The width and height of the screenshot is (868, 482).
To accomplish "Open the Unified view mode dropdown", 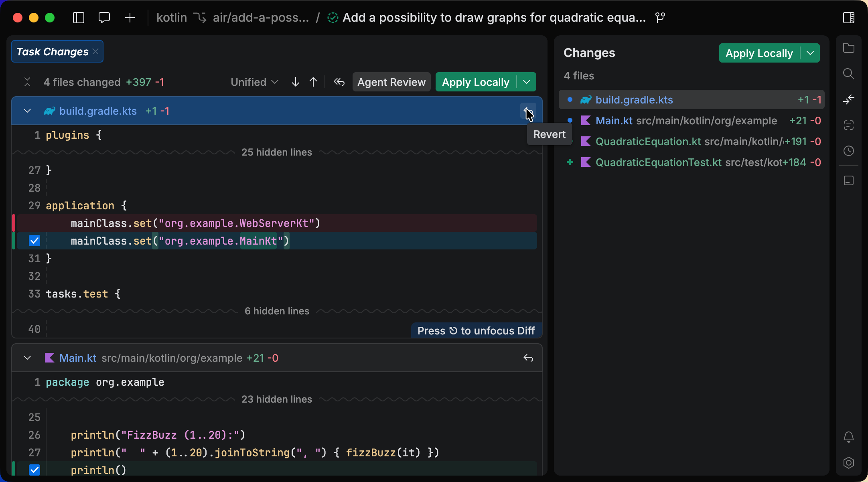I will [254, 82].
